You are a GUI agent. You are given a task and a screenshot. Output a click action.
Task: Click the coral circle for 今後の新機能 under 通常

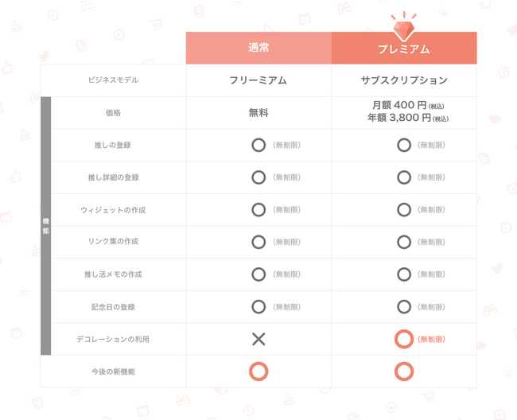[x=258, y=371]
